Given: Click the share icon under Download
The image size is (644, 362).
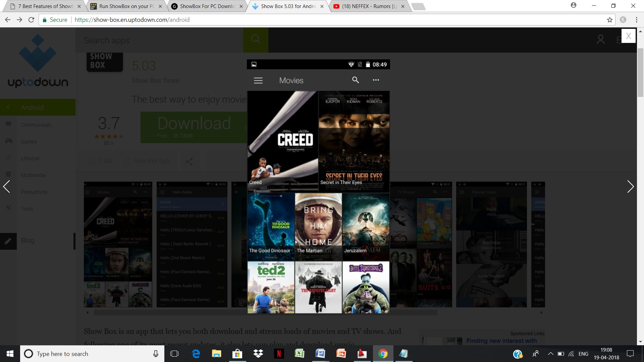Looking at the screenshot, I should 189,162.
